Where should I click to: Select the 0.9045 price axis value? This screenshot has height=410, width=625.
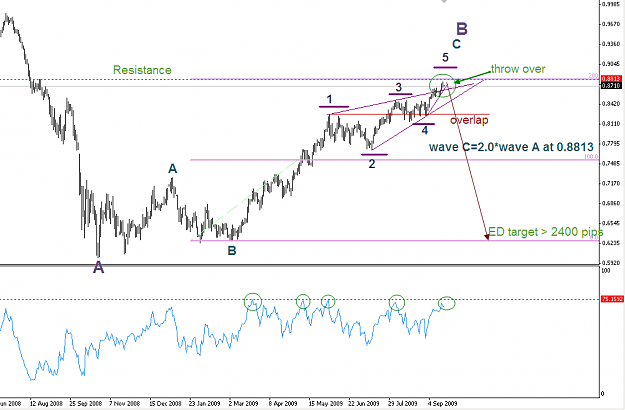612,64
